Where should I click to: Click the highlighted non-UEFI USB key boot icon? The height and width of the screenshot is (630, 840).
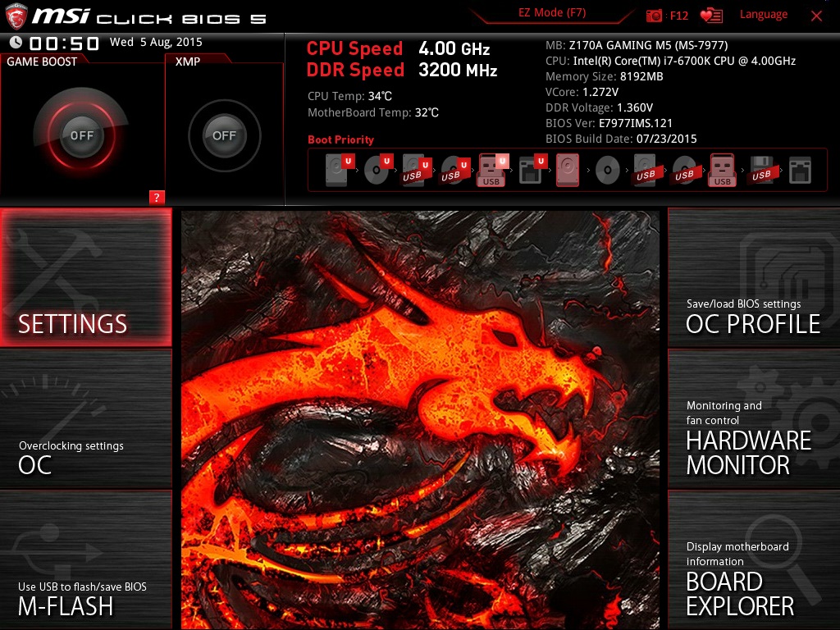coord(723,170)
